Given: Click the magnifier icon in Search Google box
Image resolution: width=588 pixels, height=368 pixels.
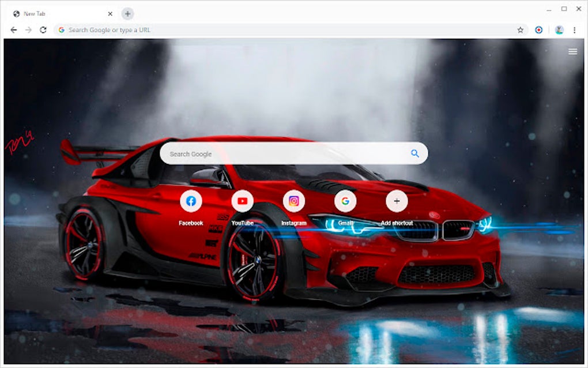Looking at the screenshot, I should click(x=414, y=153).
